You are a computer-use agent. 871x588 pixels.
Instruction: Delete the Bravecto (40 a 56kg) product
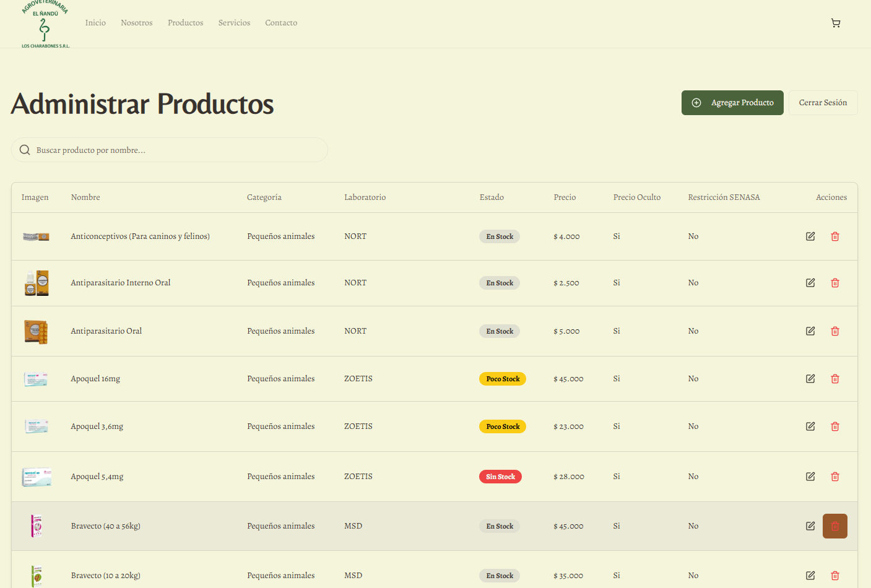pos(835,526)
